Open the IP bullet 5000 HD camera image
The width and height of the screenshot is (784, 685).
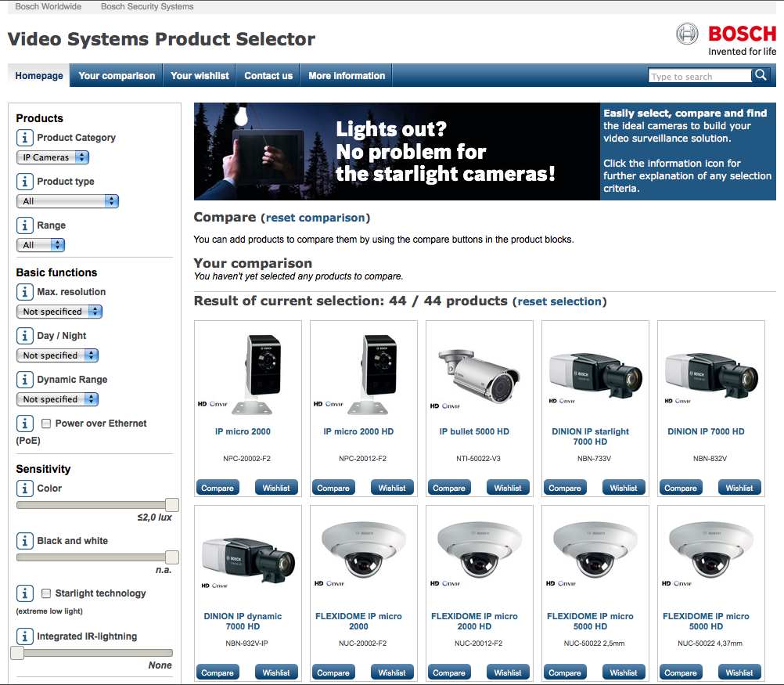(479, 376)
